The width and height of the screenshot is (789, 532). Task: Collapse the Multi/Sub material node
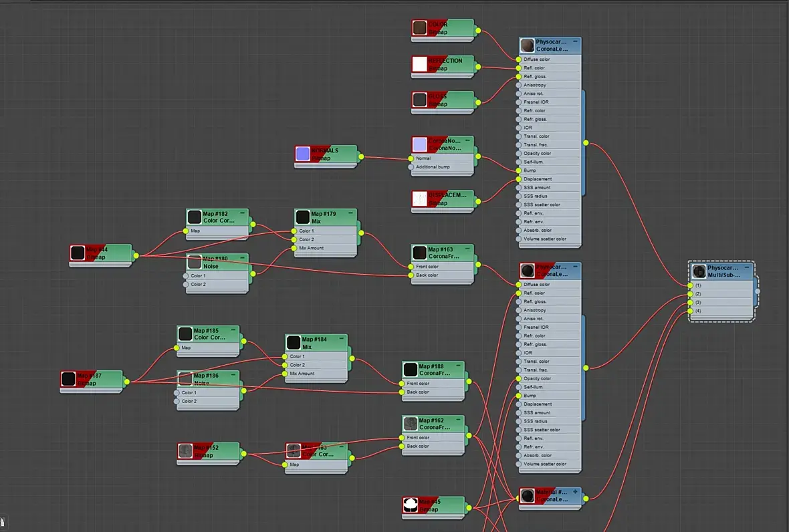click(747, 267)
